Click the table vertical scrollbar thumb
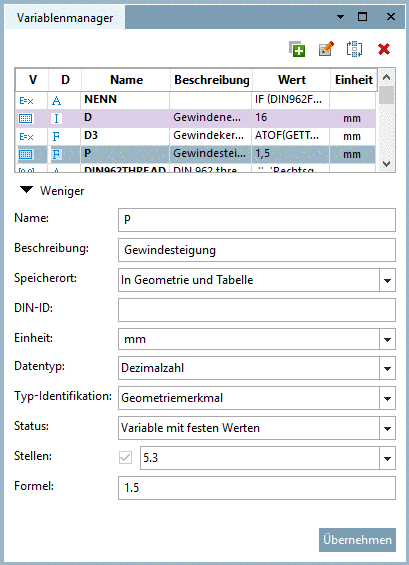The width and height of the screenshot is (409, 565). pyautogui.click(x=386, y=95)
